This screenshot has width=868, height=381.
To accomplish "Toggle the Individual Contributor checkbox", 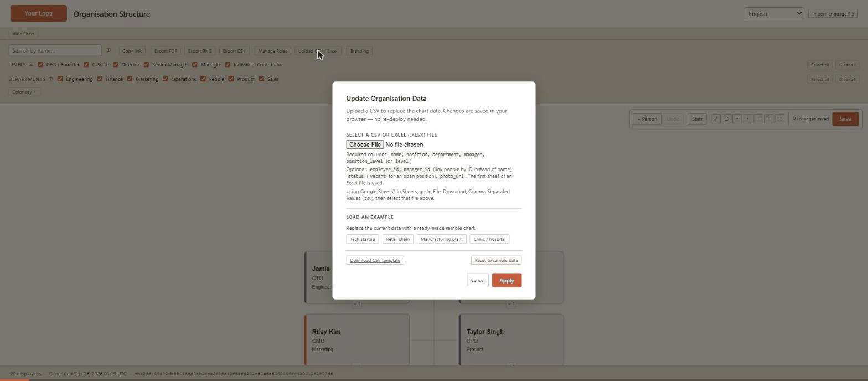I will pyautogui.click(x=228, y=65).
